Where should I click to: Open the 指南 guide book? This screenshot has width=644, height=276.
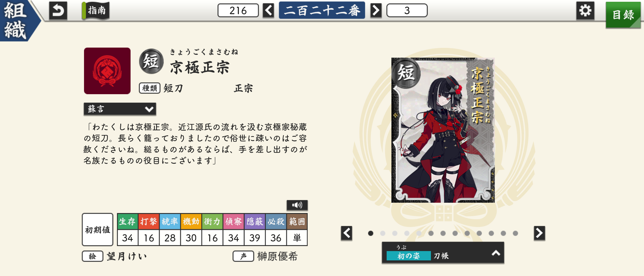[x=96, y=10]
